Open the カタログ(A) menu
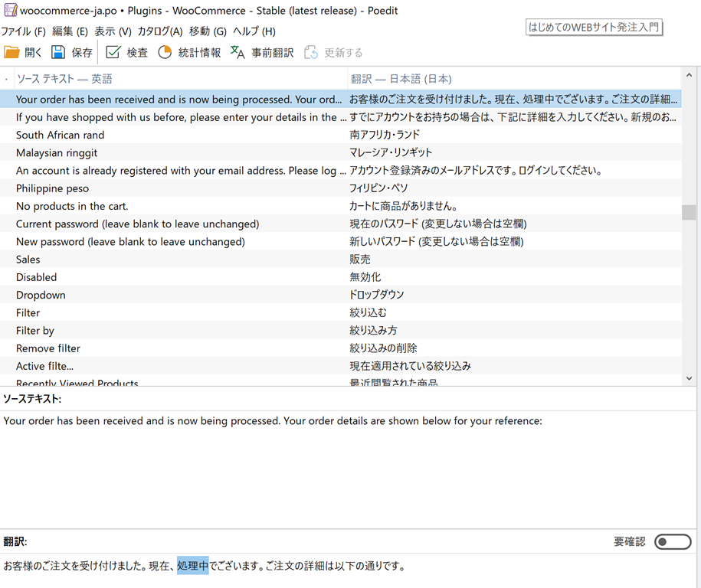 coord(159,31)
